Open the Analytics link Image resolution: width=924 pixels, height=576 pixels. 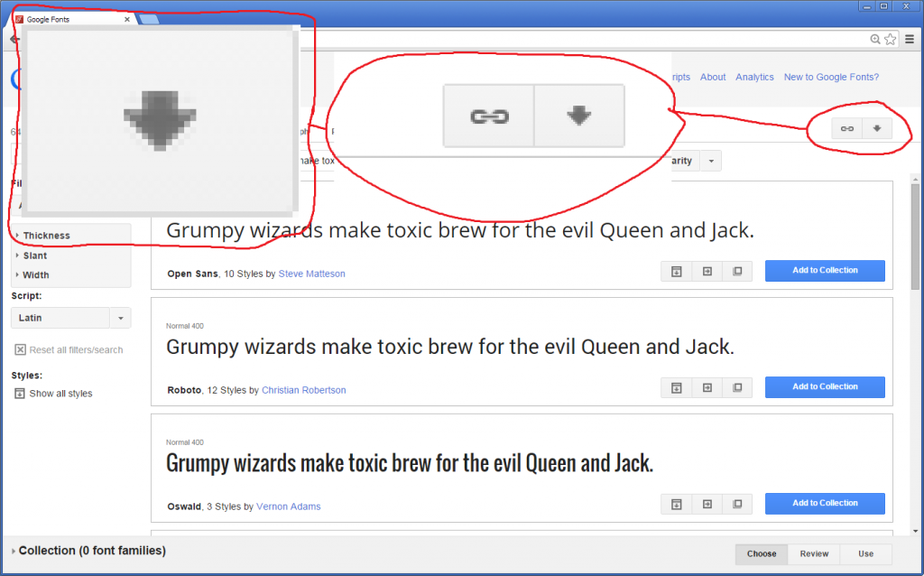(x=754, y=78)
